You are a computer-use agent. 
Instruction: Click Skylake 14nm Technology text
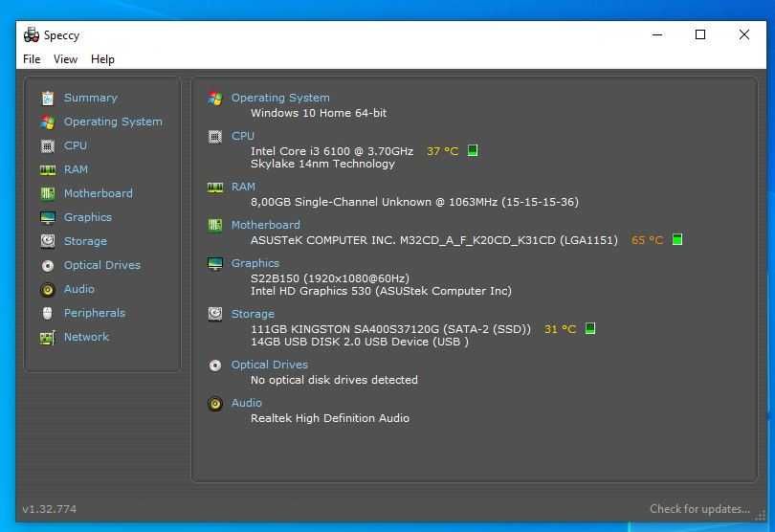coord(322,164)
